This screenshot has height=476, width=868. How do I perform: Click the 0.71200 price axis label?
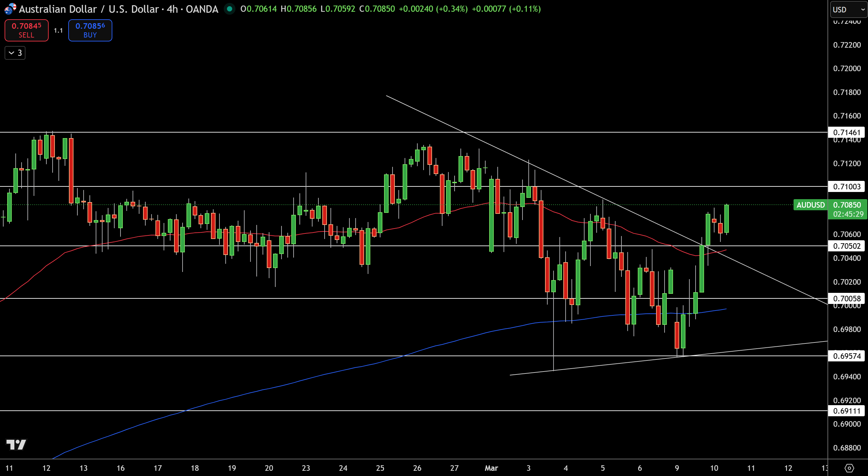[x=847, y=163]
